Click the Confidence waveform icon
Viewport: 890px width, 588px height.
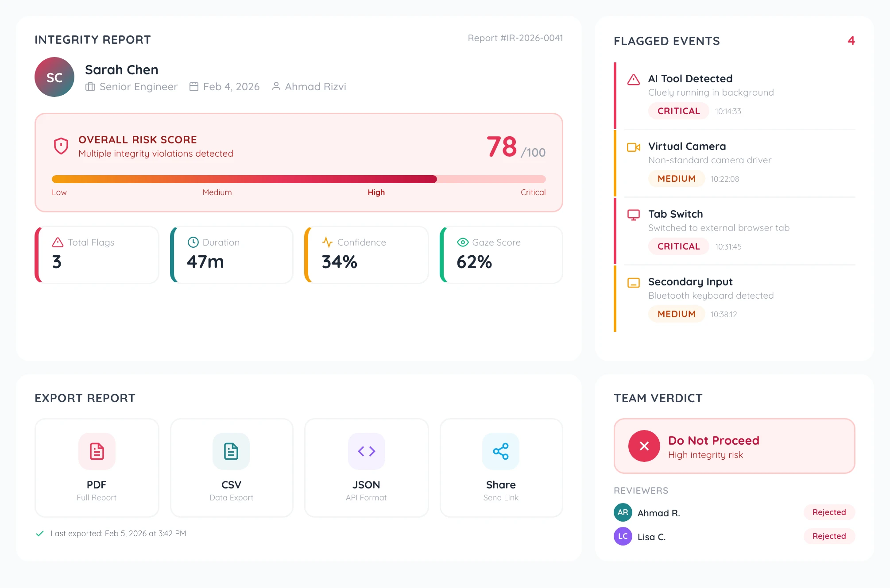pyautogui.click(x=328, y=242)
